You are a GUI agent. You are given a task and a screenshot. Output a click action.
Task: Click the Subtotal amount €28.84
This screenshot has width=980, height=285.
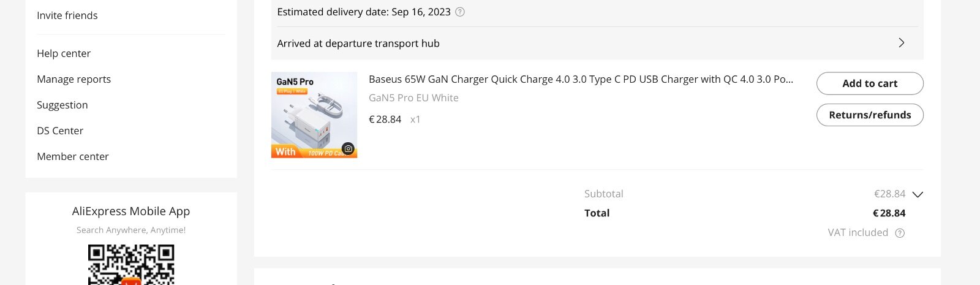[x=889, y=194]
